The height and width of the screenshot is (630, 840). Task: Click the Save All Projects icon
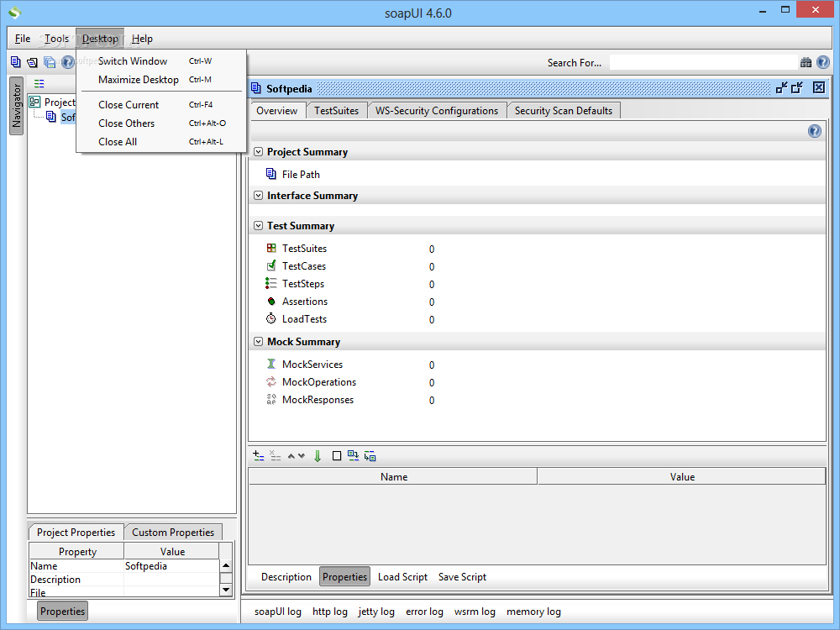(50, 62)
